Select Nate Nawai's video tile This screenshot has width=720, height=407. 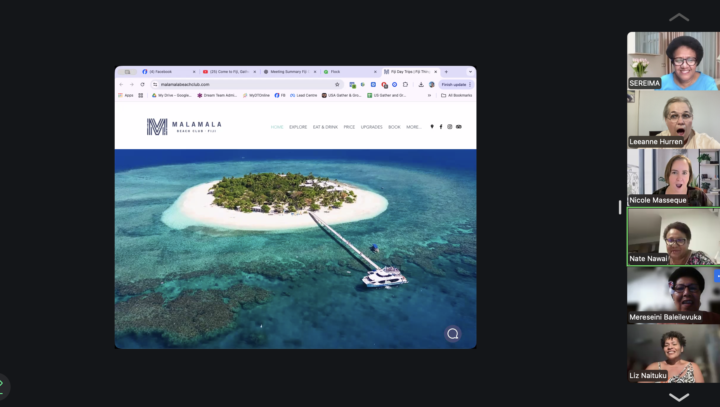click(x=673, y=237)
